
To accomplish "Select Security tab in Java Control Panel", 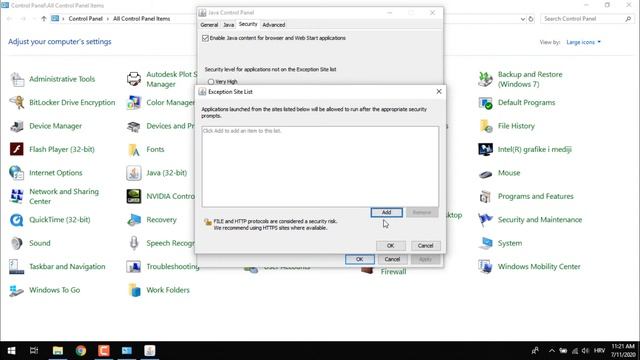I will click(x=248, y=24).
